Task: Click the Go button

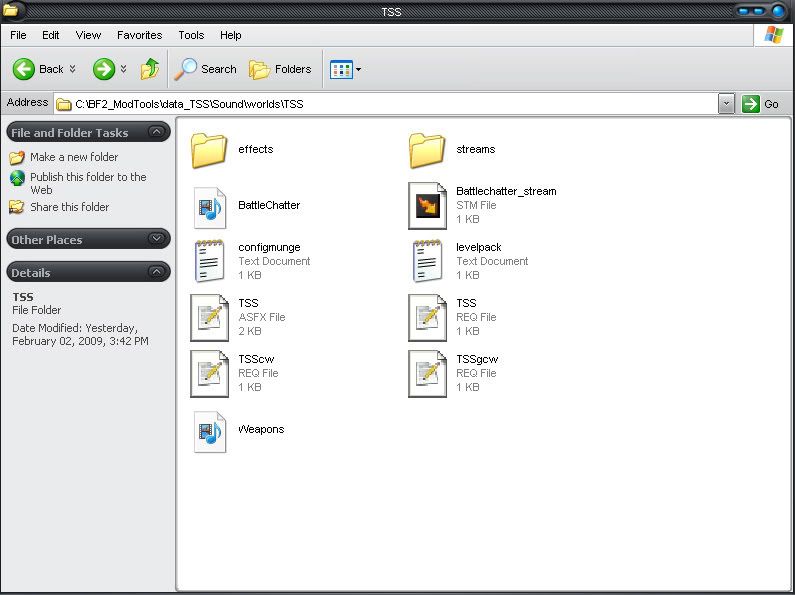Action: [x=761, y=104]
